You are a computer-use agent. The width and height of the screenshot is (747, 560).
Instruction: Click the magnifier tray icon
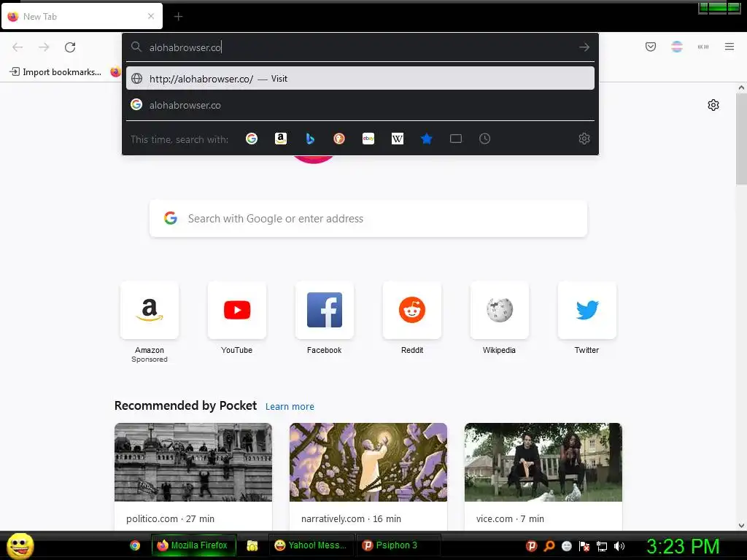[x=549, y=546]
